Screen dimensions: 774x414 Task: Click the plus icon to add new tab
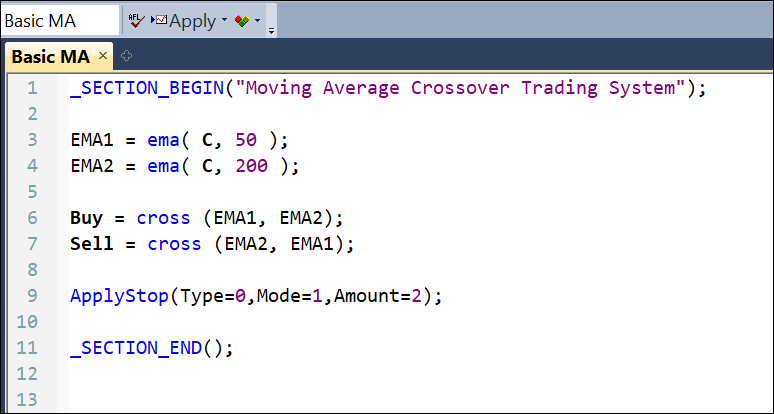[x=126, y=56]
